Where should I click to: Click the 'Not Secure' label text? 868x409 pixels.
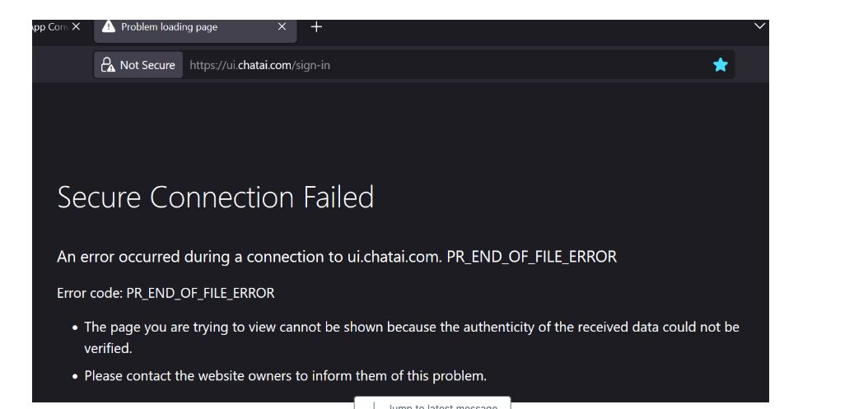click(x=147, y=65)
